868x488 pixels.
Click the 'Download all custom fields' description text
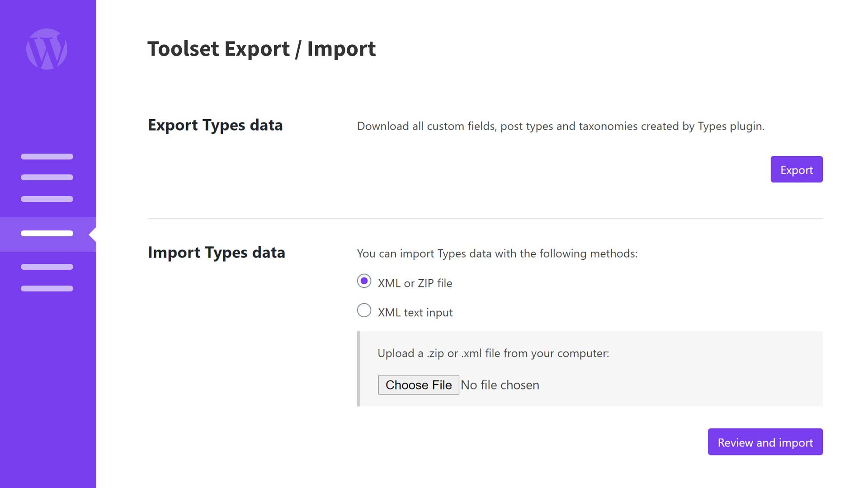[x=561, y=126]
